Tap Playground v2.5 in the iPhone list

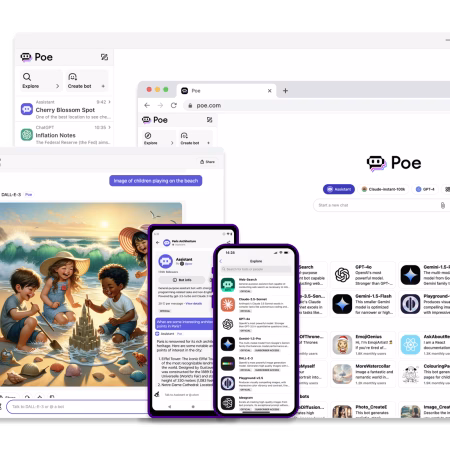click(255, 383)
